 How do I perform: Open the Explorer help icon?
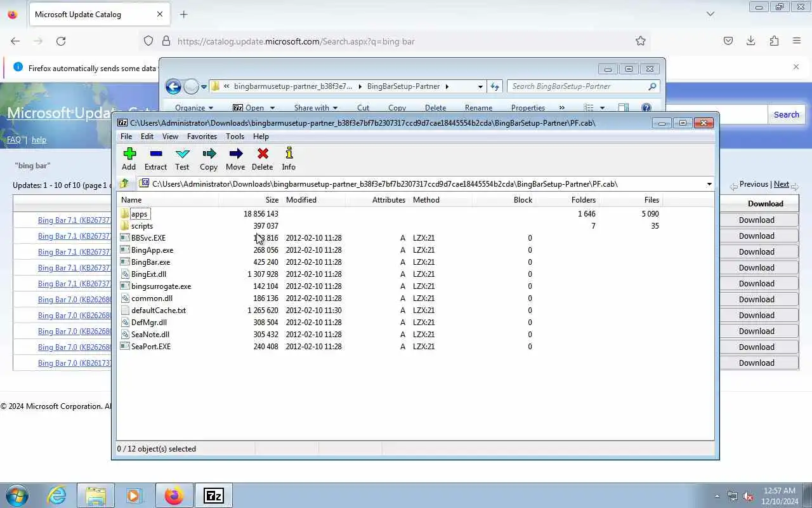646,108
